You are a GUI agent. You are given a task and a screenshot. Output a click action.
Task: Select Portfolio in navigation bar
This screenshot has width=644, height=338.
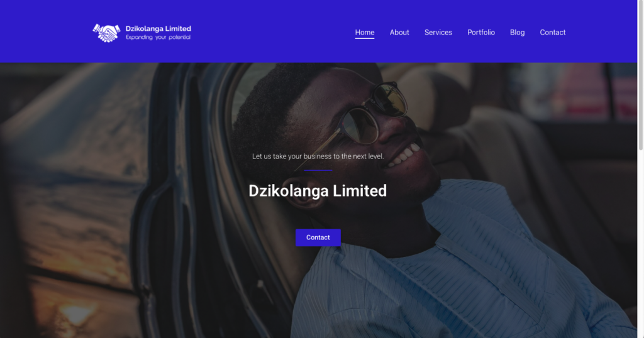pyautogui.click(x=481, y=33)
